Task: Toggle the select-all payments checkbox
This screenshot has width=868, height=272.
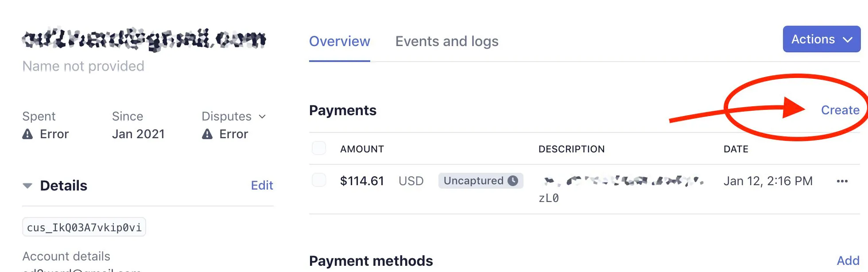Action: [319, 148]
